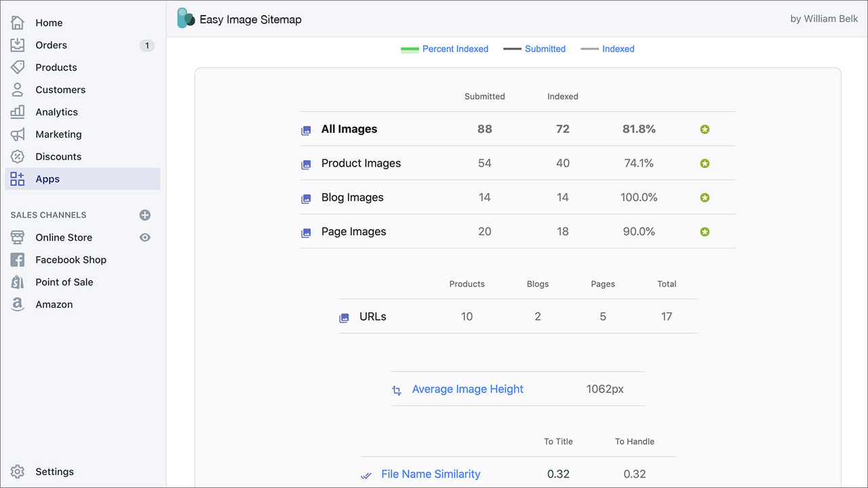This screenshot has width=868, height=488.
Task: Click the crop icon beside Average Image Height
Action: click(396, 390)
